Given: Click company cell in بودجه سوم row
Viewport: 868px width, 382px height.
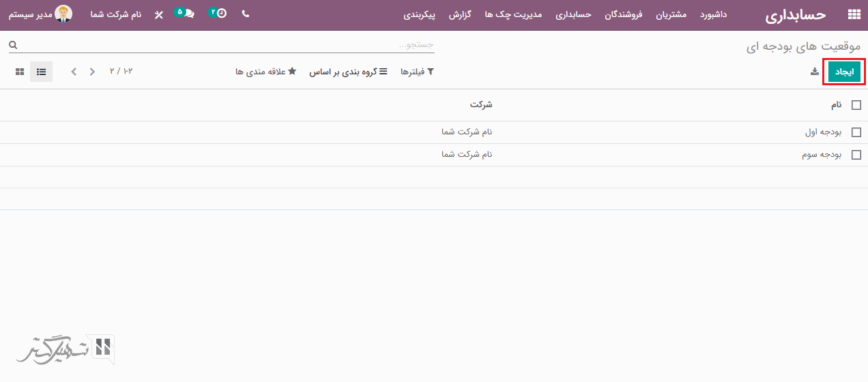Looking at the screenshot, I should 467,155.
